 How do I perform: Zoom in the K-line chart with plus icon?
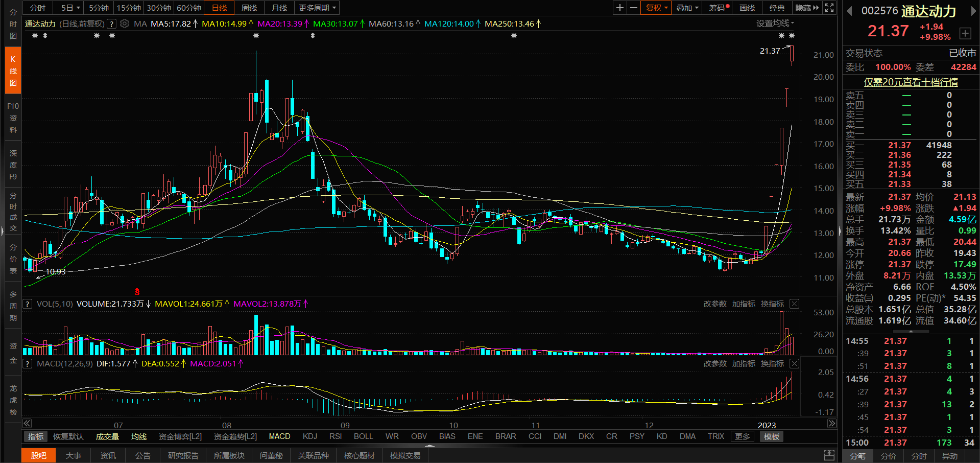[x=619, y=8]
